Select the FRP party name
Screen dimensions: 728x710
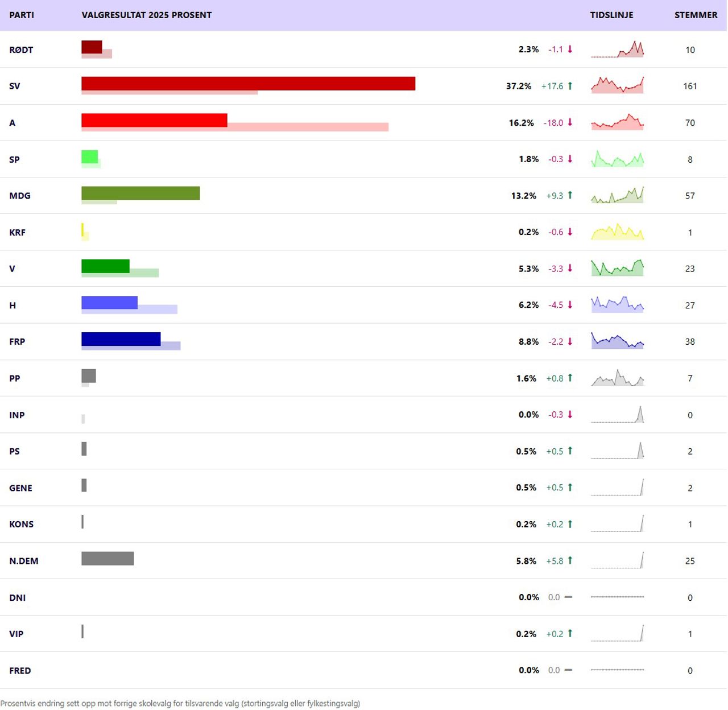point(17,341)
